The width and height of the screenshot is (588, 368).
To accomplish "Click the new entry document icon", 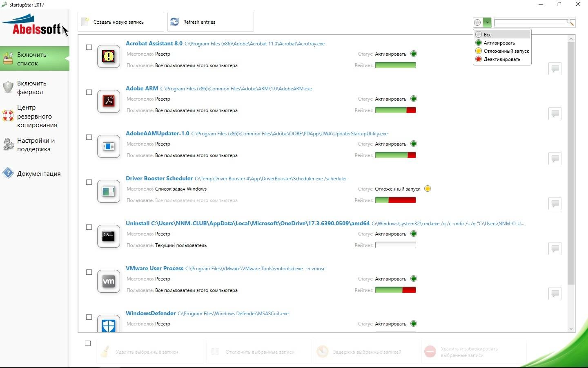I will tap(85, 22).
